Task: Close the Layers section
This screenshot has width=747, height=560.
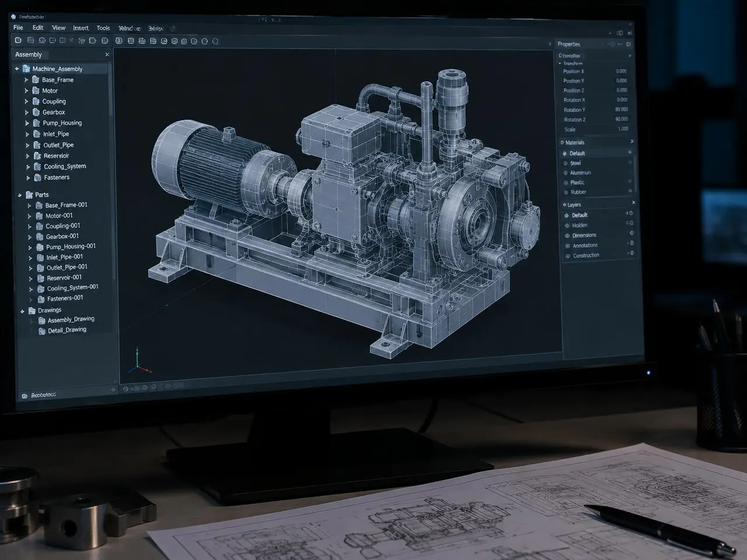Action: click(x=633, y=202)
